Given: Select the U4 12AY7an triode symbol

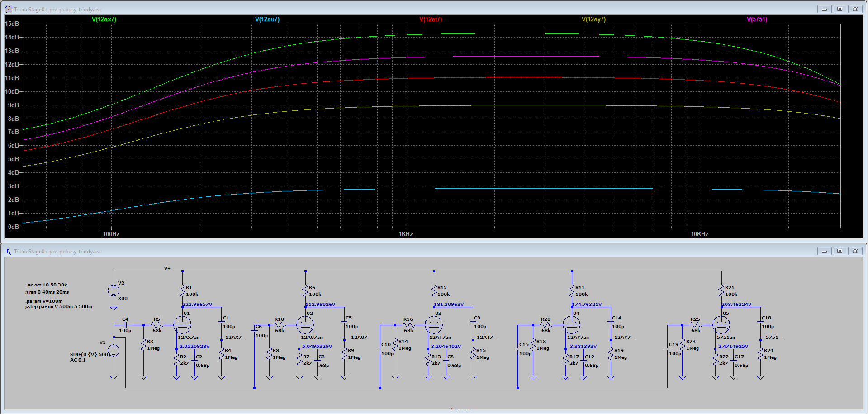Looking at the screenshot, I should pos(572,324).
